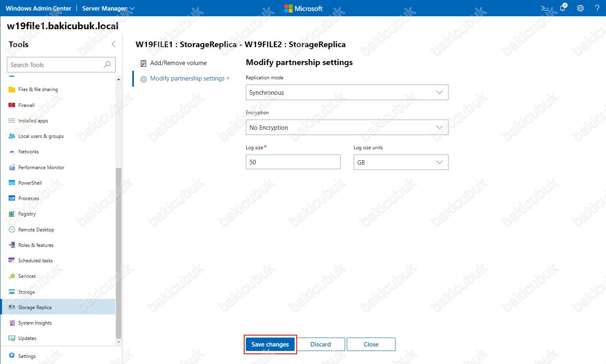Screen dimensions: 606x364
Task: Click the Scheduled tasks icon
Action: (12, 261)
